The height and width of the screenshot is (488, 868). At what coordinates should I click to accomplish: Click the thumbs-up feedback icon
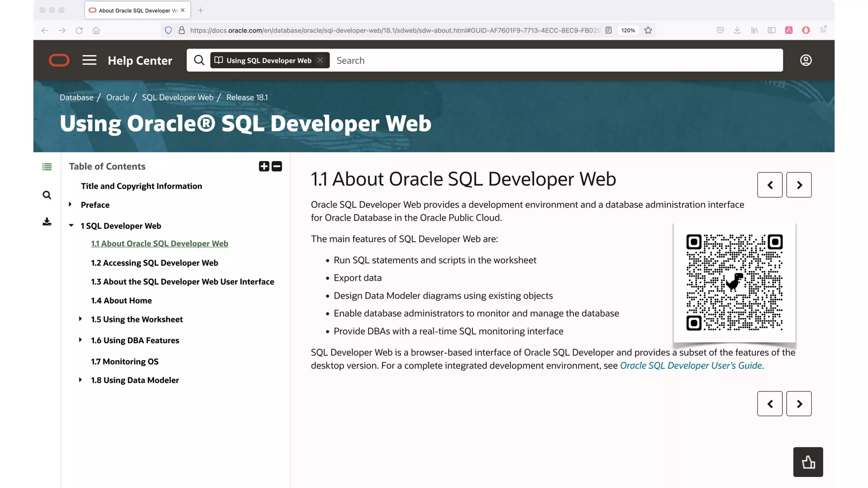[808, 462]
